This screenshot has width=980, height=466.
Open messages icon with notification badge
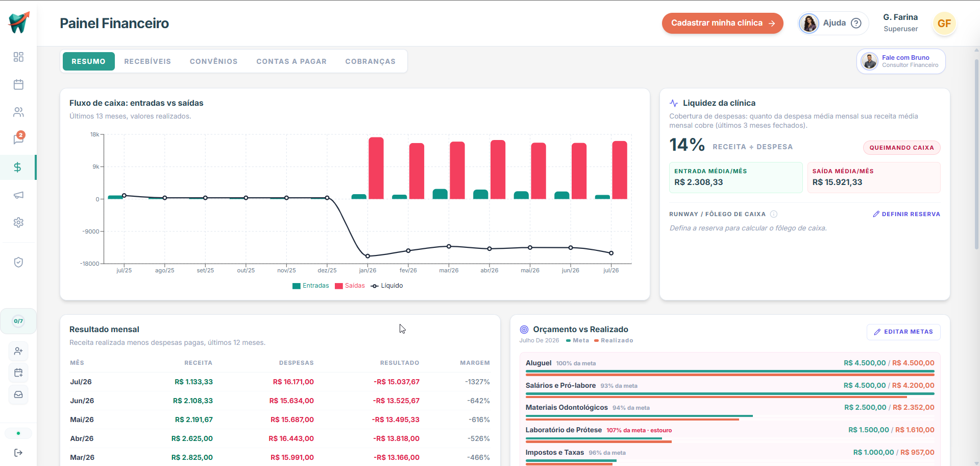pos(18,139)
